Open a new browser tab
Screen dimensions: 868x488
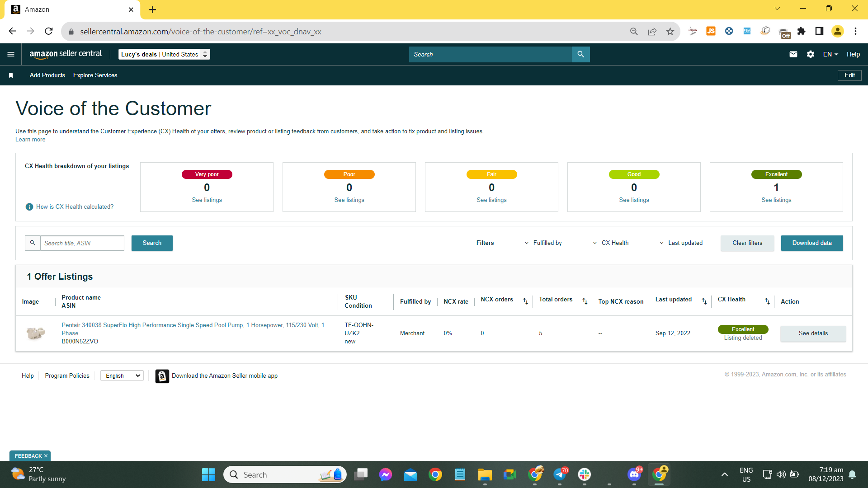[x=152, y=9]
